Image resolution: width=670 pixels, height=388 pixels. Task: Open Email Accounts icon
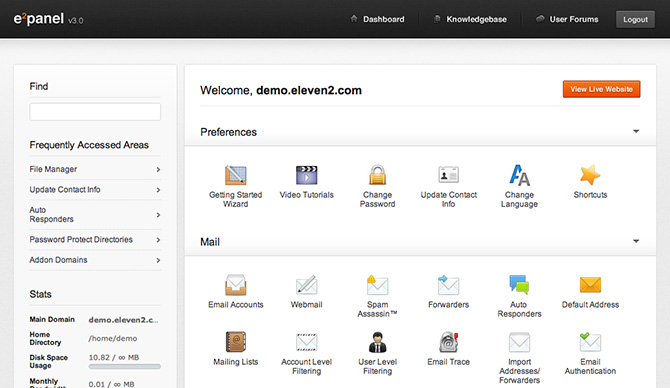[235, 285]
